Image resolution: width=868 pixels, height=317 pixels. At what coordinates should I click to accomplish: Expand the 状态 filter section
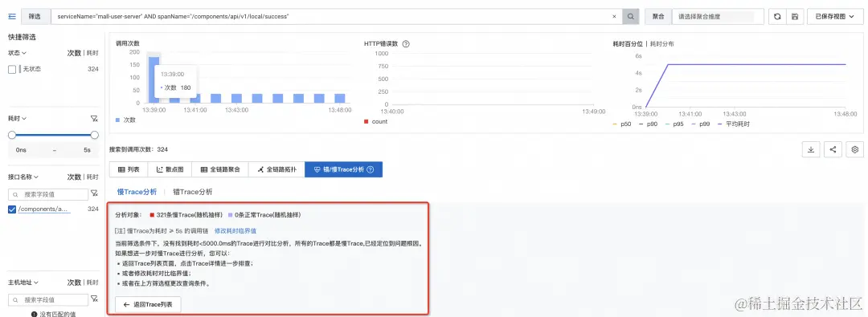[17, 52]
